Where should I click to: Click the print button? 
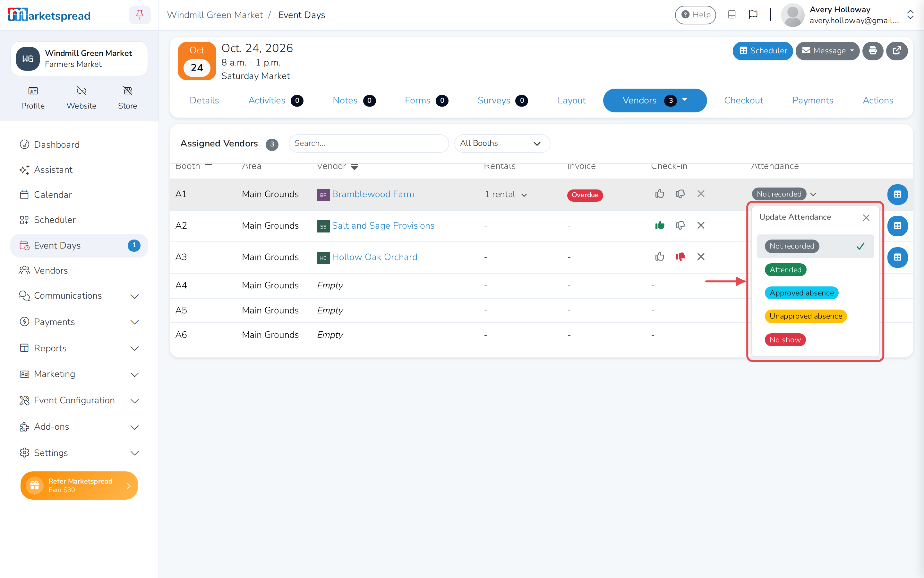(x=873, y=51)
